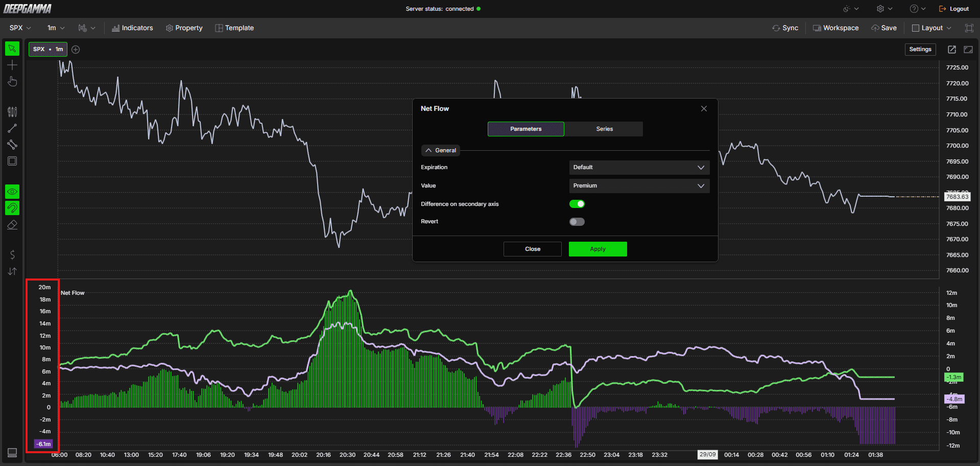Open chart in a pop-out window
980x466 pixels.
point(952,50)
